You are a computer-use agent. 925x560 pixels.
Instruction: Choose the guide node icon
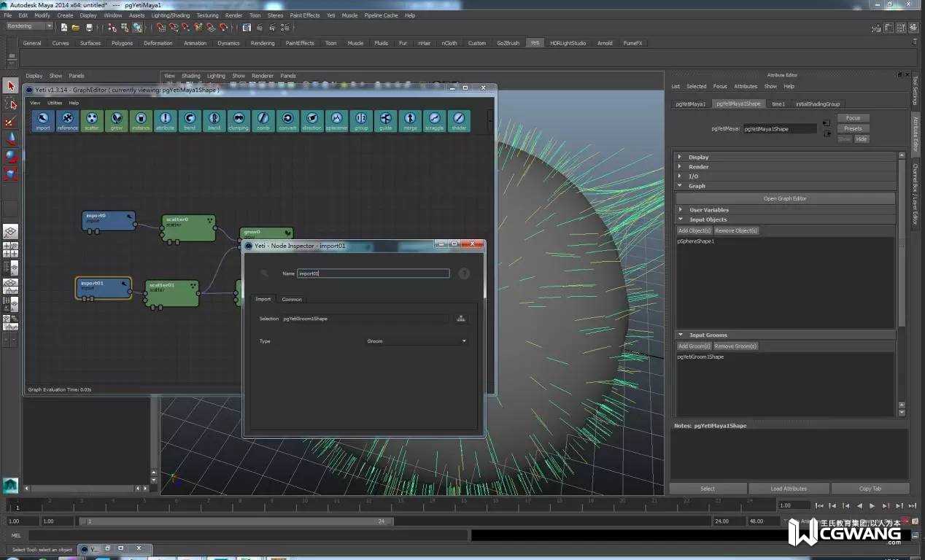coord(385,120)
